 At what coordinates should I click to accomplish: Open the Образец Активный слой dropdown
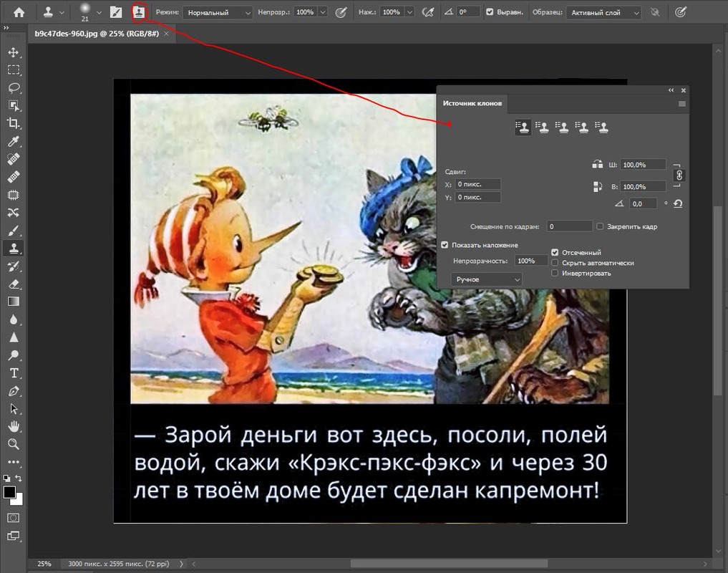[603, 13]
